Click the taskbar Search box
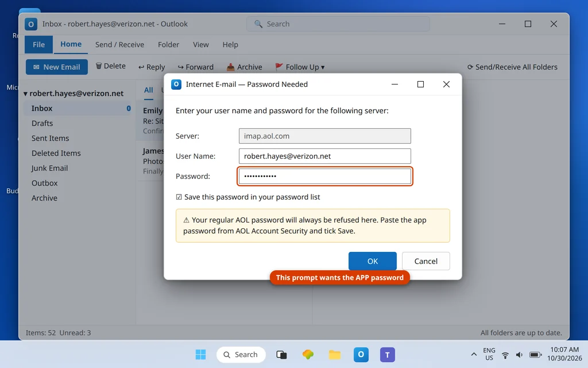The width and height of the screenshot is (588, 368). tap(241, 354)
